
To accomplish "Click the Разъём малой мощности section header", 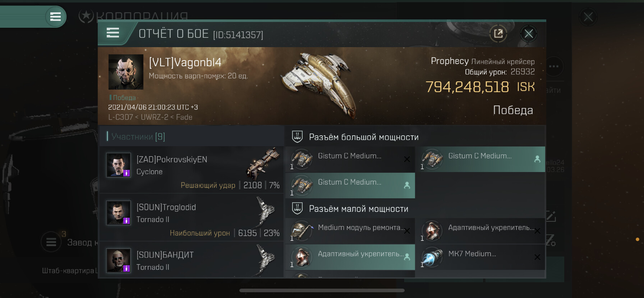I will pyautogui.click(x=359, y=209).
